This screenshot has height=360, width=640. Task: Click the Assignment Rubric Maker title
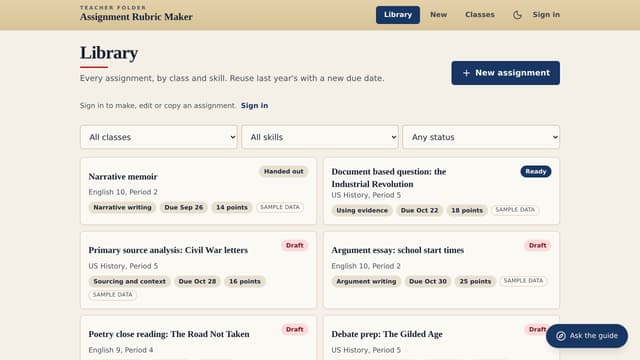tap(136, 17)
